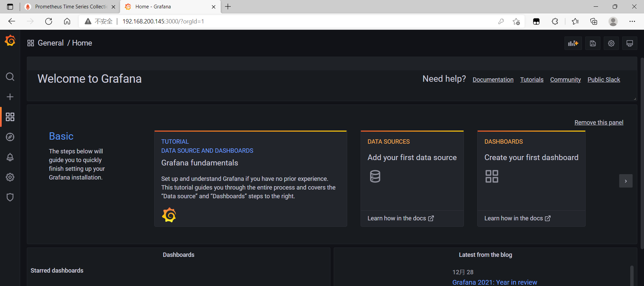
Task: Click the browser address bar URL
Action: click(x=163, y=21)
